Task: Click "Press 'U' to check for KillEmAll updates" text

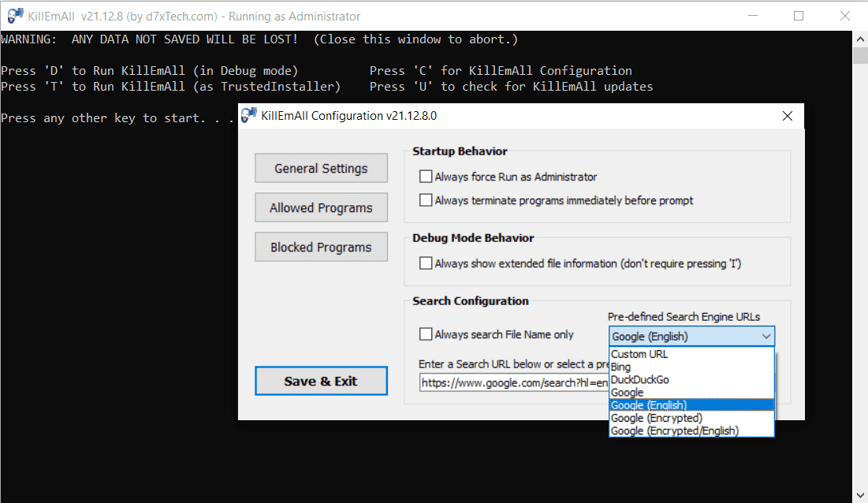Action: pyautogui.click(x=511, y=86)
